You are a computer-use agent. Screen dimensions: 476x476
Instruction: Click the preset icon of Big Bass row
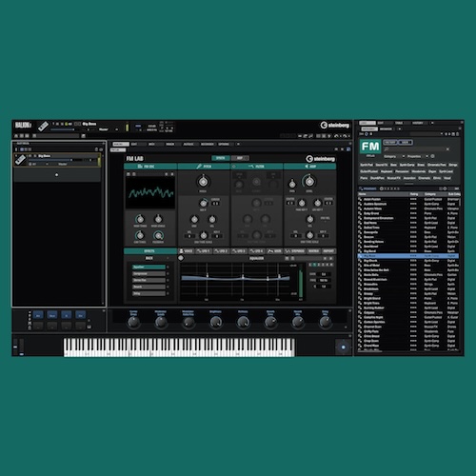coord(360,256)
